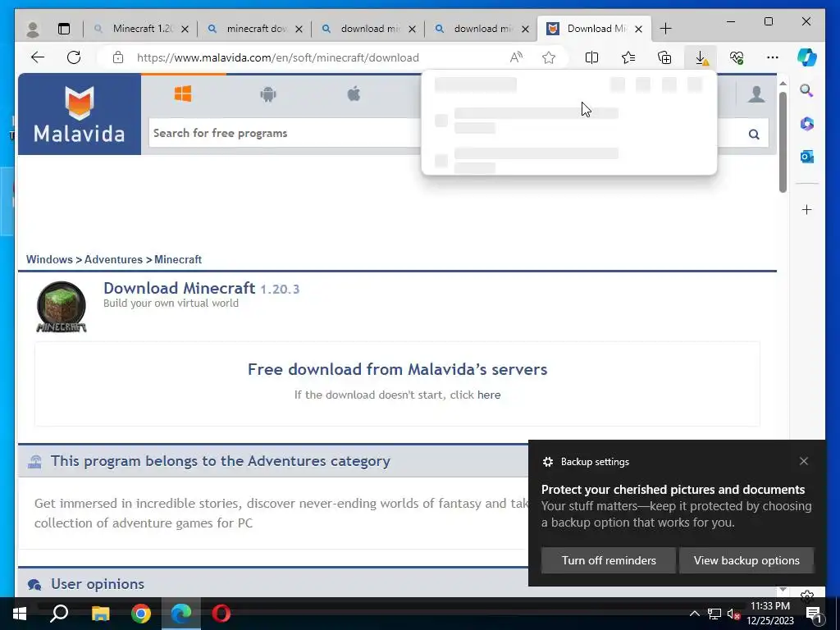Add this page to favorites star
The height and width of the screenshot is (630, 840).
[x=549, y=57]
